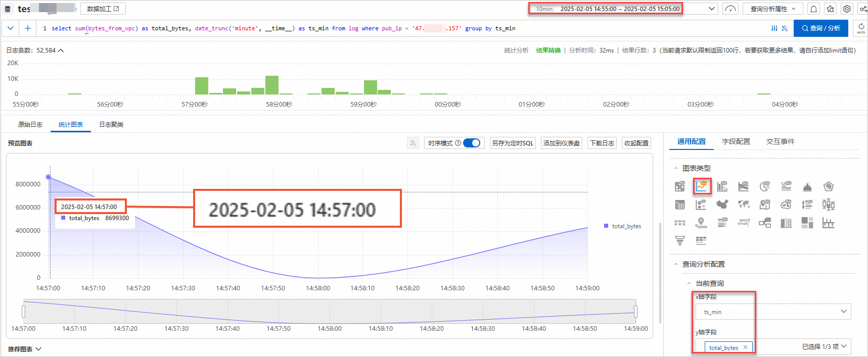
Task: Click 另存为定时SQL button
Action: coord(513,143)
